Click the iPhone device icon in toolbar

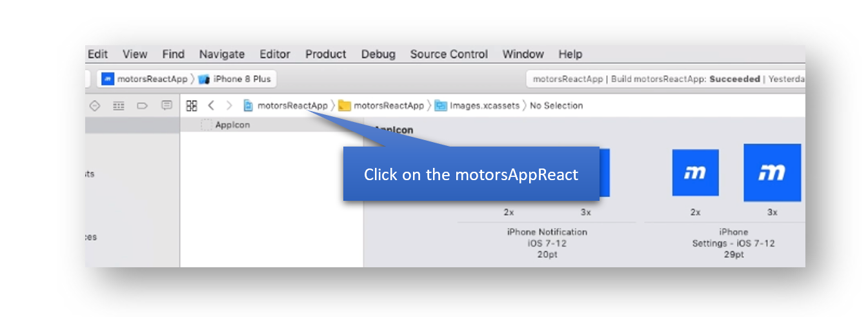(204, 79)
